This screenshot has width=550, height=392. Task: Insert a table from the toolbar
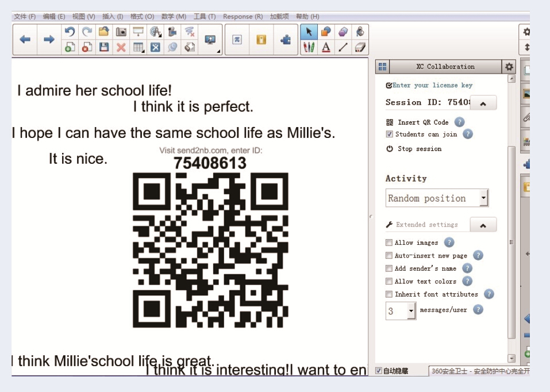point(139,47)
